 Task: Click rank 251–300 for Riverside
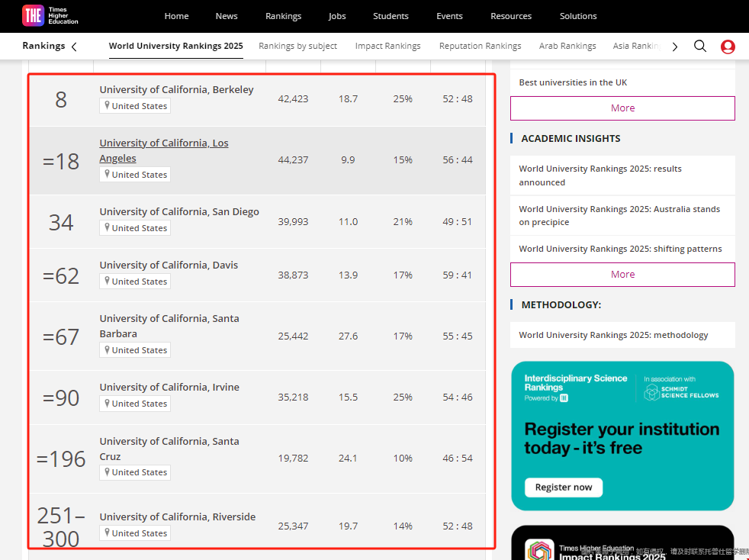coord(61,527)
